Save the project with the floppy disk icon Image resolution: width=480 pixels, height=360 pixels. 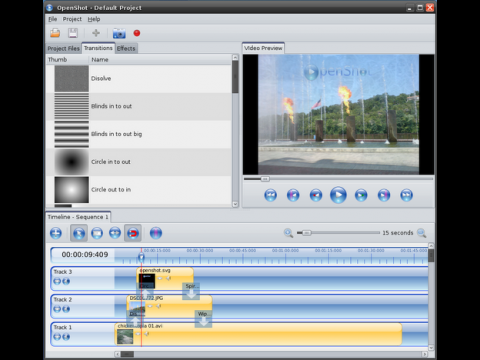[73, 33]
